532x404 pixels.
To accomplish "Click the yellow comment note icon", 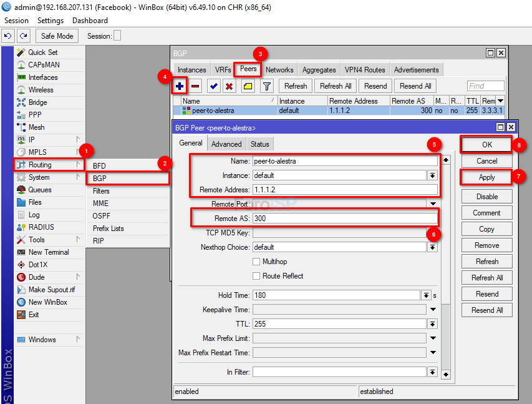I will (x=248, y=86).
